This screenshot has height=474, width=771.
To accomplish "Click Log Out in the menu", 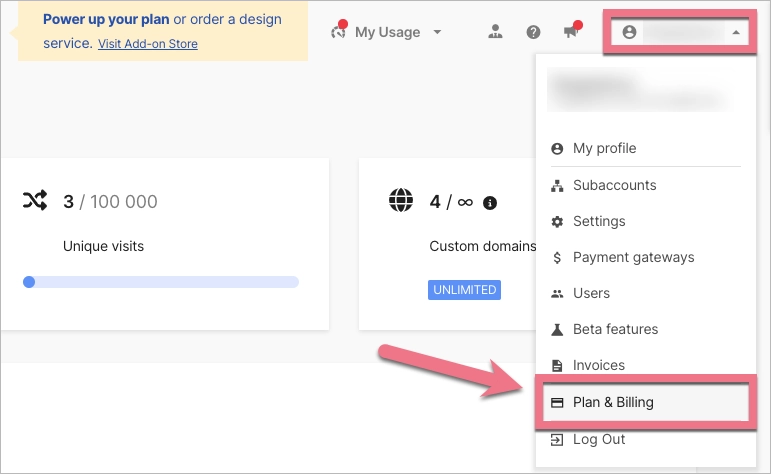I will point(598,439).
